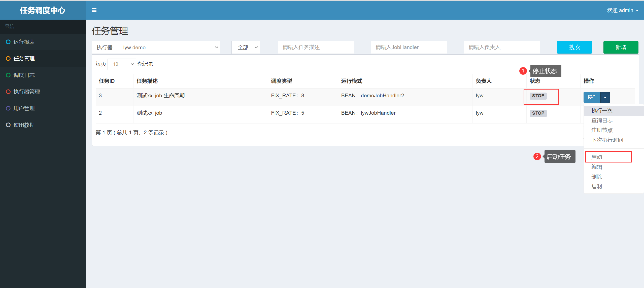
Task: Open the 全部 status filter dropdown
Action: pyautogui.click(x=246, y=48)
